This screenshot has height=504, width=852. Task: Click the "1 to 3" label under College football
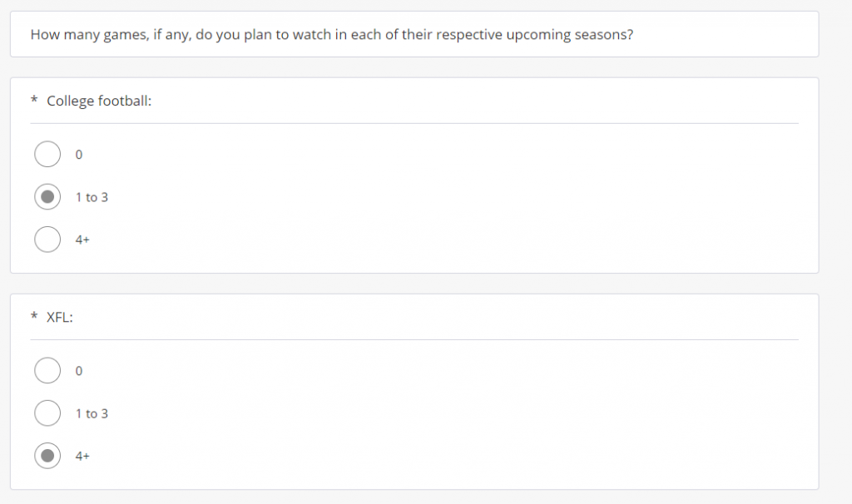point(92,198)
